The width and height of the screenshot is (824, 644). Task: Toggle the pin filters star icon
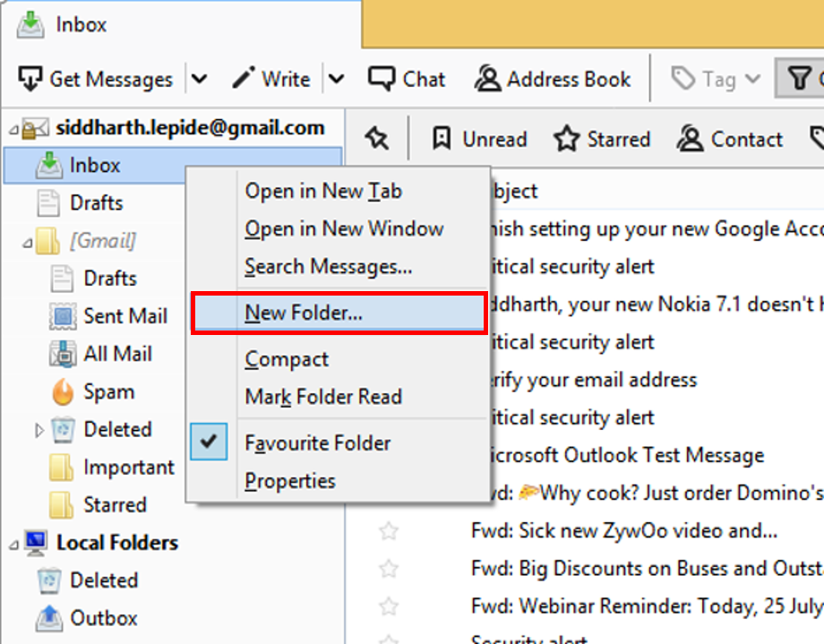377,139
